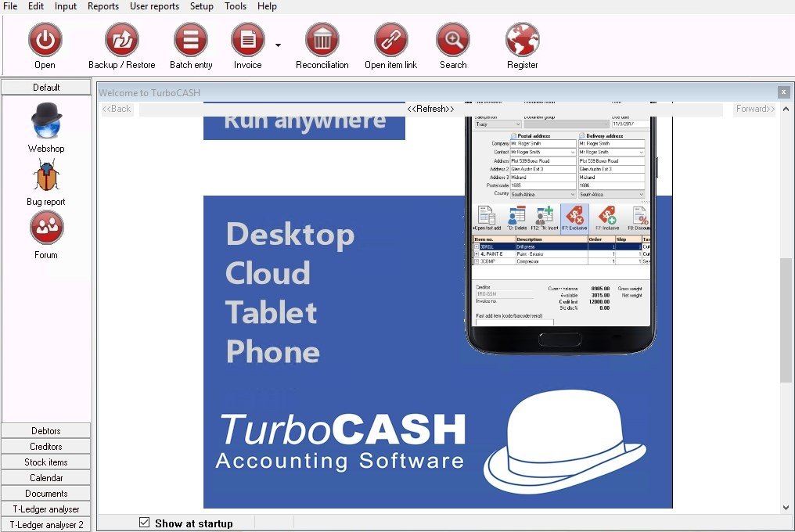Open the T-Ledger analyser 2 group

pyautogui.click(x=46, y=524)
